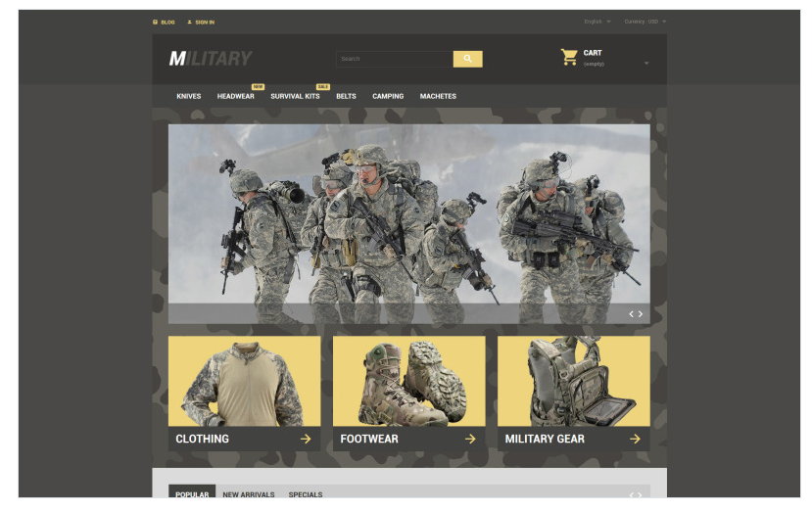Go to previous slide in hero slider

(x=632, y=314)
